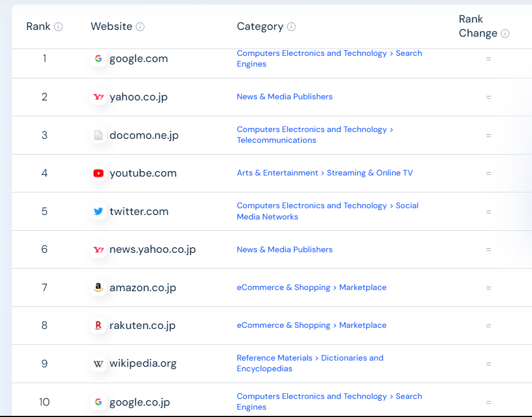Click the rank change equals sign for docomo.ne.jp

point(489,136)
